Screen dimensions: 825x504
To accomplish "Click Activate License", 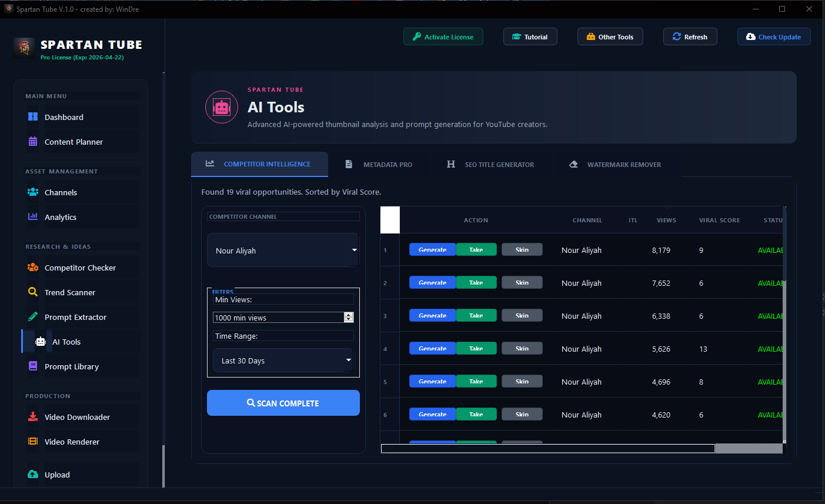I will pos(443,36).
